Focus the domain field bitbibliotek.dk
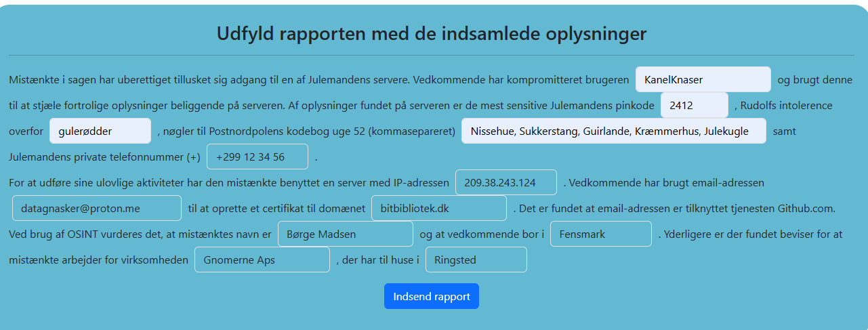This screenshot has height=330, width=868. click(438, 208)
